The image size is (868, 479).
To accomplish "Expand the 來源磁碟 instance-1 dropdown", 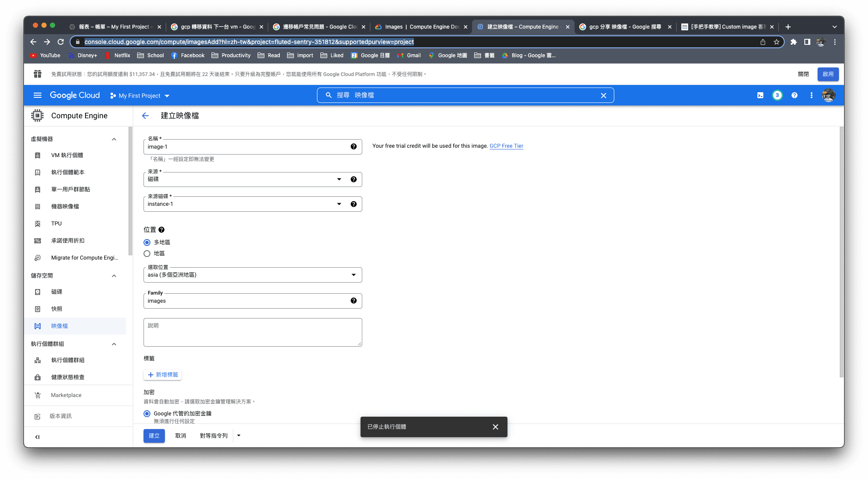I will coord(339,204).
